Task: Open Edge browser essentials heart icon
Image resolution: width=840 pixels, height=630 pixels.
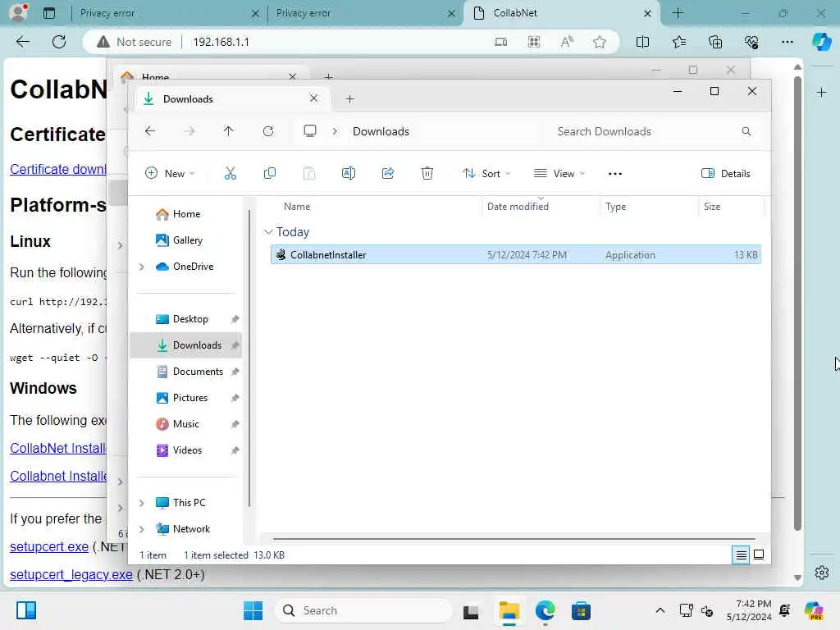Action: (751, 42)
